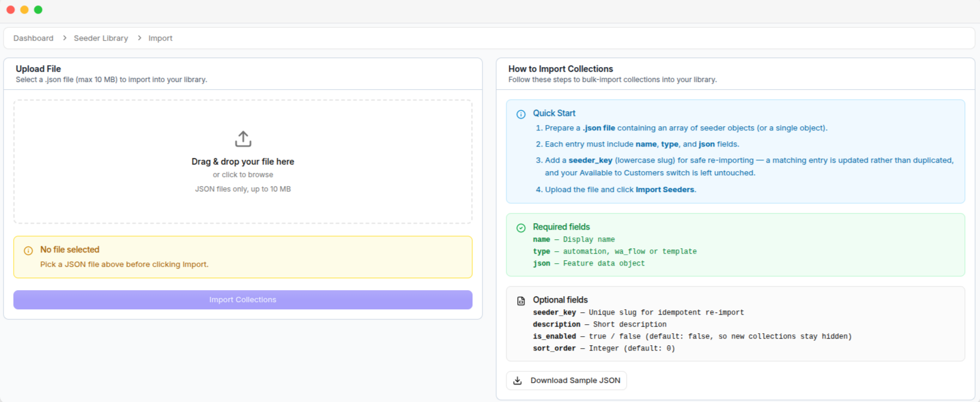980x402 pixels.
Task: Click the document icon beside Optional fields
Action: [x=521, y=301]
